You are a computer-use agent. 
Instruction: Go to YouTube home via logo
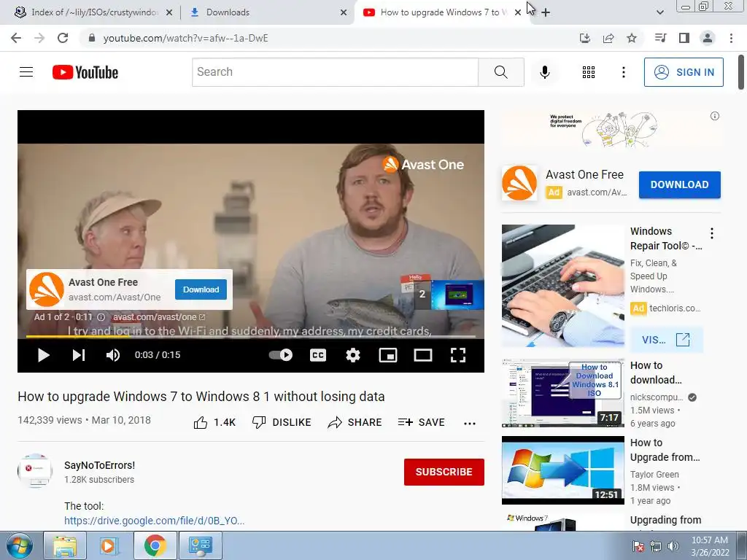(x=85, y=72)
